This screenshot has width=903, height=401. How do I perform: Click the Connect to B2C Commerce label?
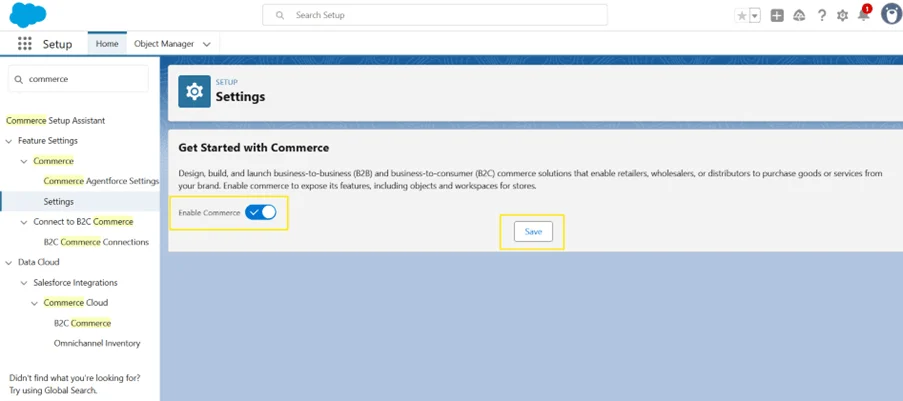pyautogui.click(x=84, y=222)
